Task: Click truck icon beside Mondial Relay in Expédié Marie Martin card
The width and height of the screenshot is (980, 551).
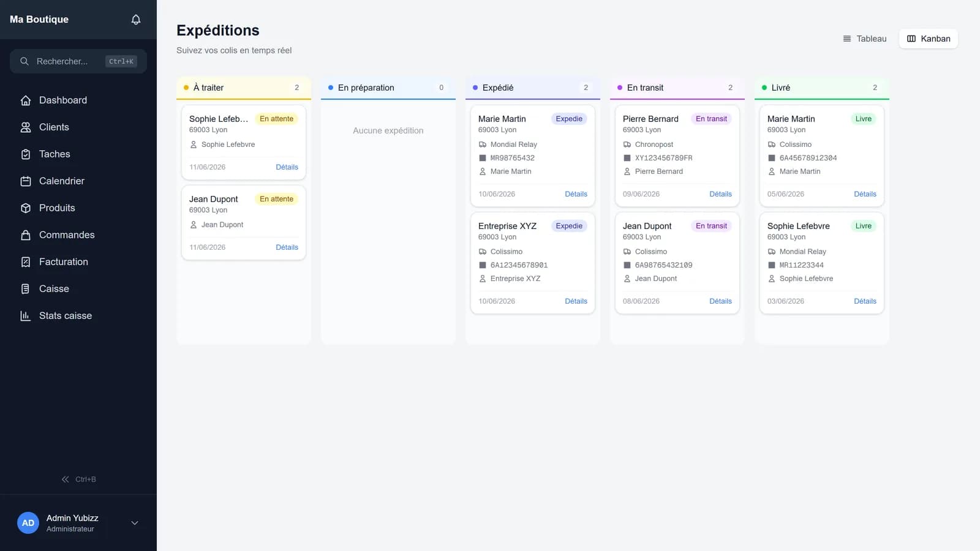Action: point(483,144)
